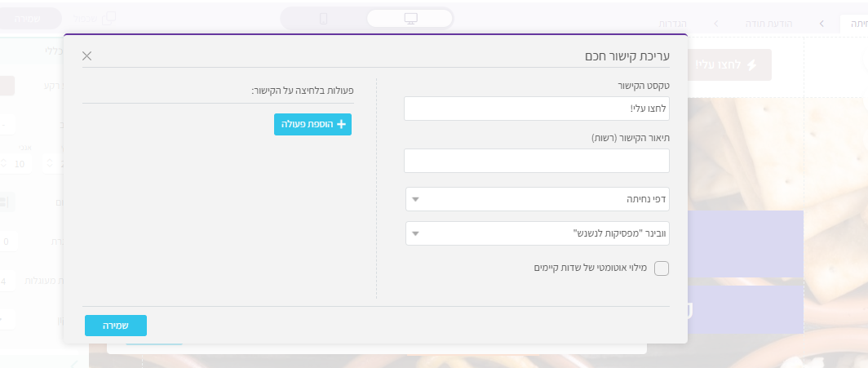This screenshot has width=868, height=368.
Task: Click the link text field containing לחצו עלי
Action: tap(537, 109)
